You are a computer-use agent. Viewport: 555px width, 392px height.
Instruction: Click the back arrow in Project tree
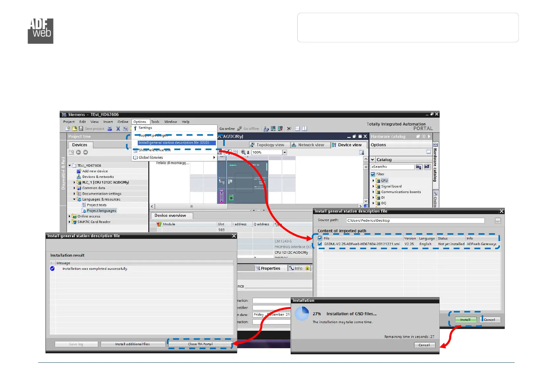pos(78,152)
